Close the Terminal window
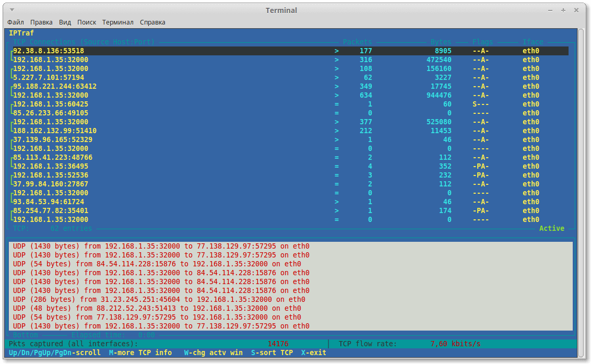 [x=576, y=10]
